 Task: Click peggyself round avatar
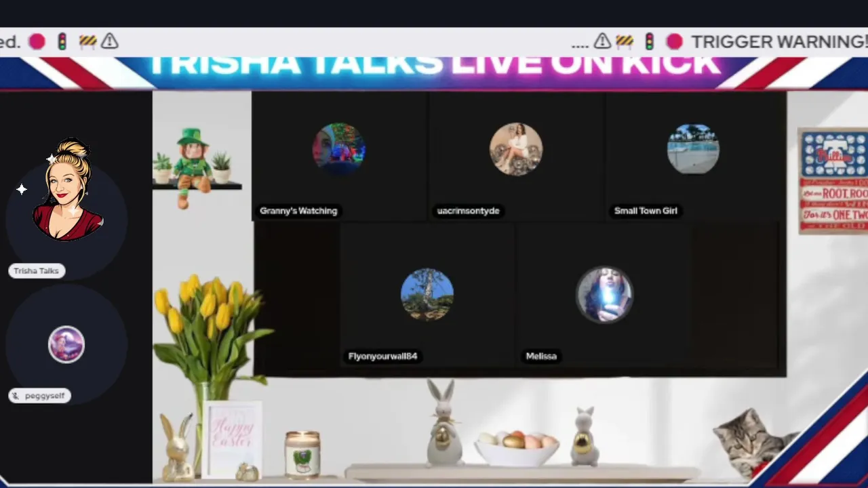click(66, 344)
